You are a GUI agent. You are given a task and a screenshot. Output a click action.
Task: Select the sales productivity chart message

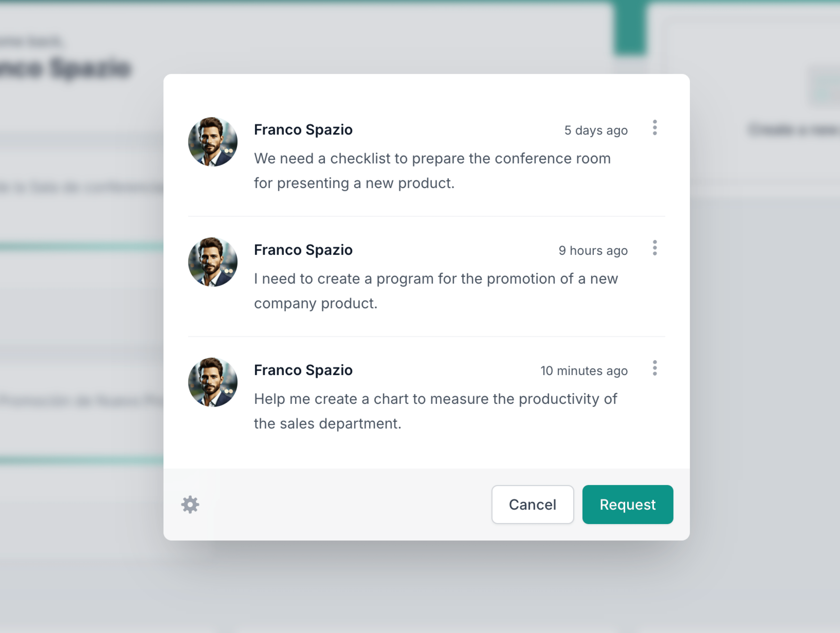(436, 411)
